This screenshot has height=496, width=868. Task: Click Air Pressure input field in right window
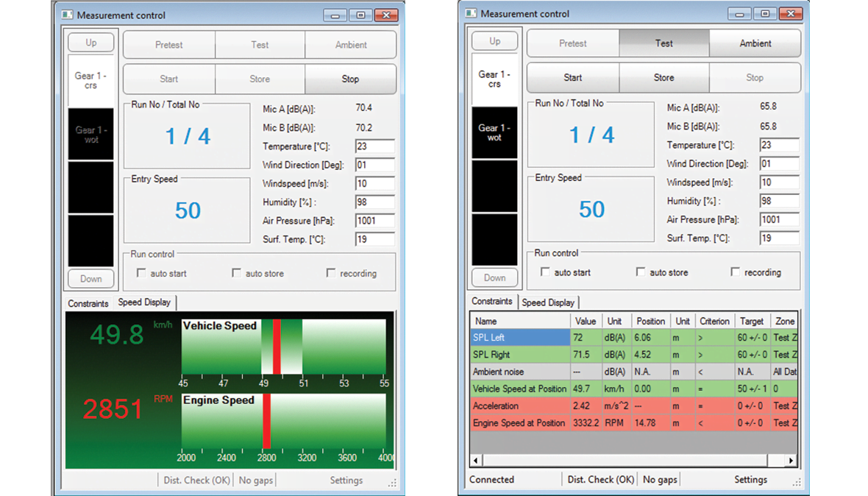(780, 219)
